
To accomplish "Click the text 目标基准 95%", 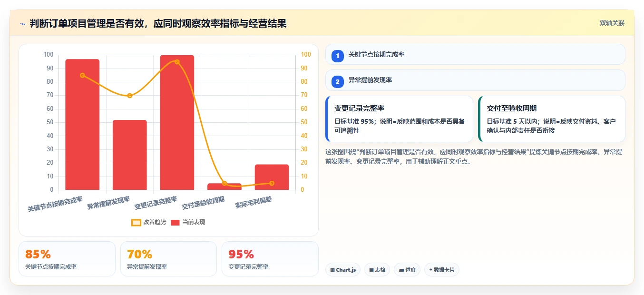I will coord(354,122).
